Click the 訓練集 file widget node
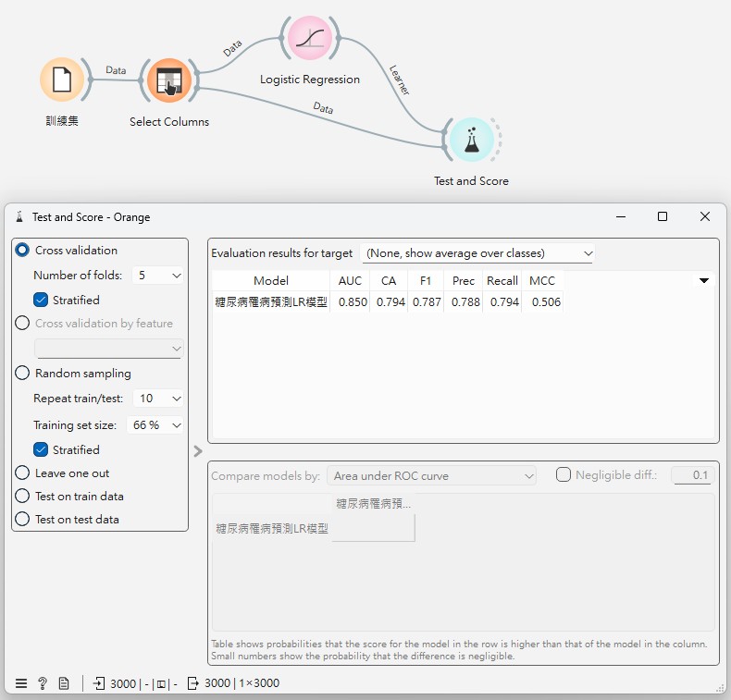The image size is (731, 700). coord(62,80)
